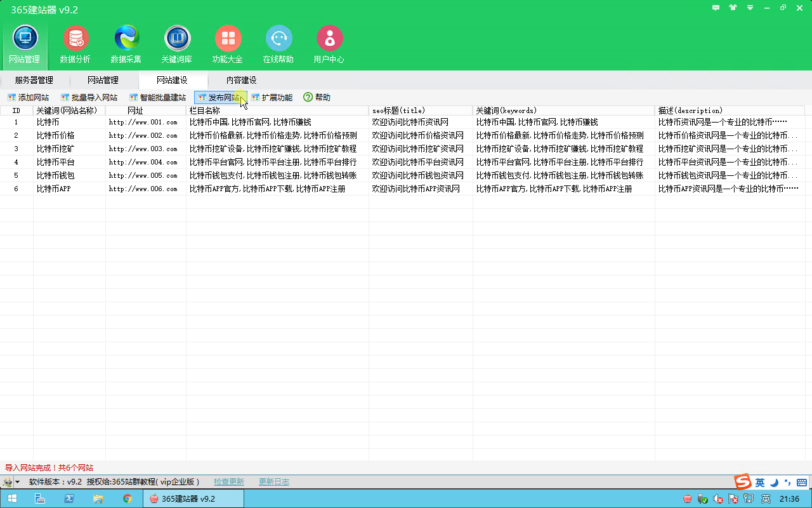812x508 pixels.
Task: Open Server Manager from the taskbar
Action: [39, 498]
